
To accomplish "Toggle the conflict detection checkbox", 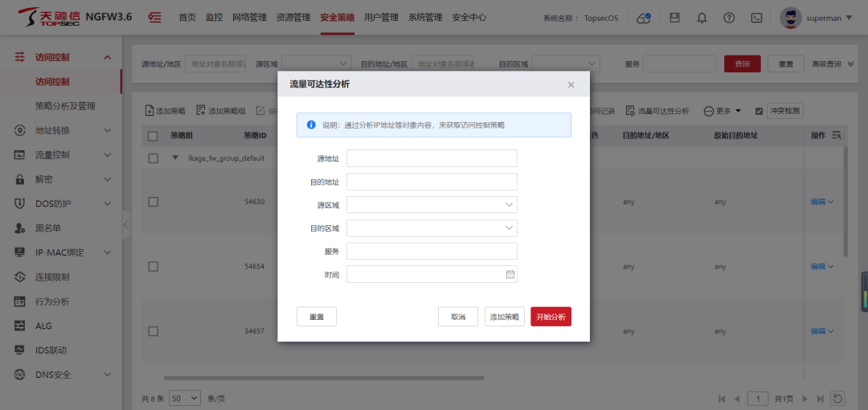I will click(x=759, y=111).
